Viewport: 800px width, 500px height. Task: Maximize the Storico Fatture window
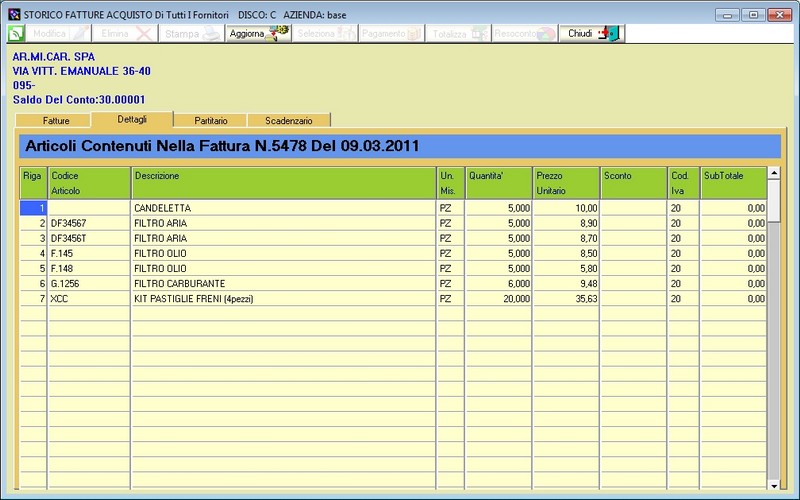pyautogui.click(x=753, y=15)
